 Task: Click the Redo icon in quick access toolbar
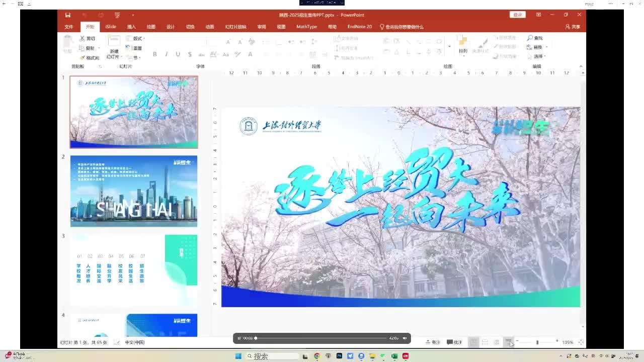pos(101,15)
